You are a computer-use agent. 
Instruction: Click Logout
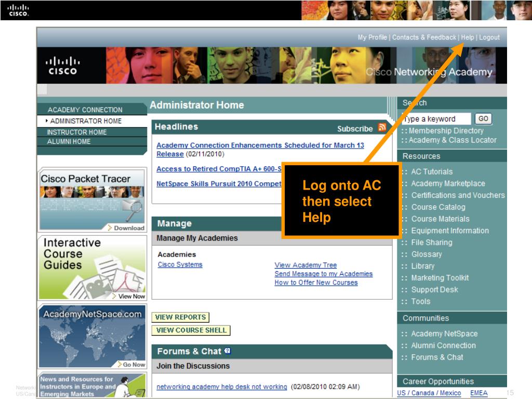489,37
